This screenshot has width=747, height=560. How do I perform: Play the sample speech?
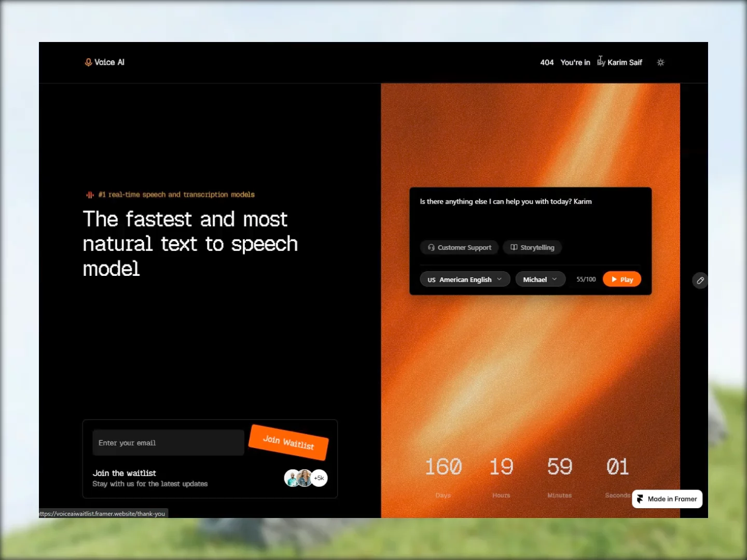(x=622, y=279)
